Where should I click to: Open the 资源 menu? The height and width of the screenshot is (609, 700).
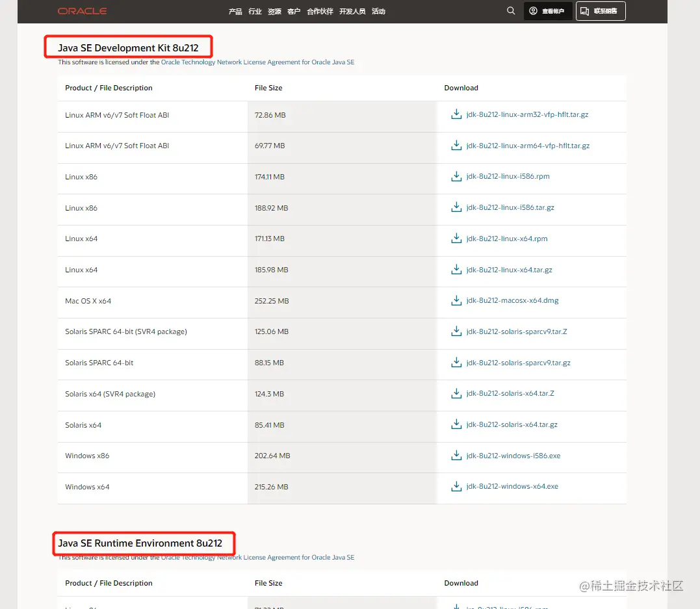point(274,11)
